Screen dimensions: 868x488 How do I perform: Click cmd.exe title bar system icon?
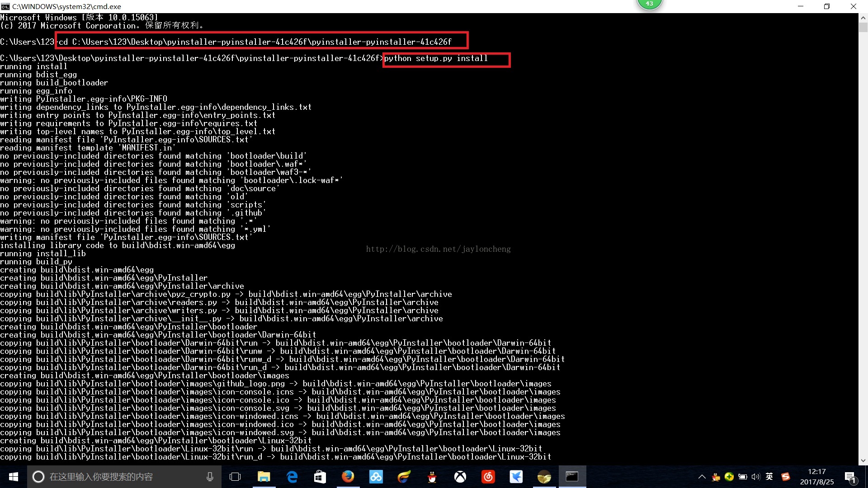5,6
